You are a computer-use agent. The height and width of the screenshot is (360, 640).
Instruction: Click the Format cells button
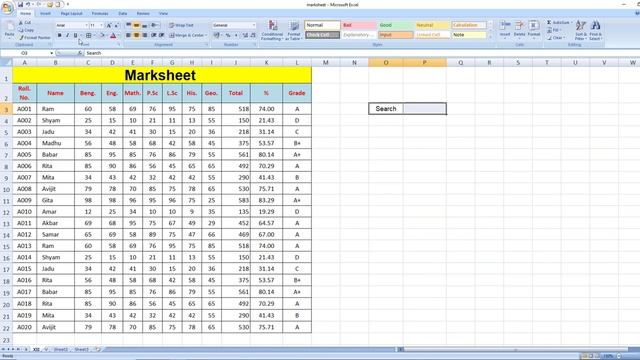[533, 29]
